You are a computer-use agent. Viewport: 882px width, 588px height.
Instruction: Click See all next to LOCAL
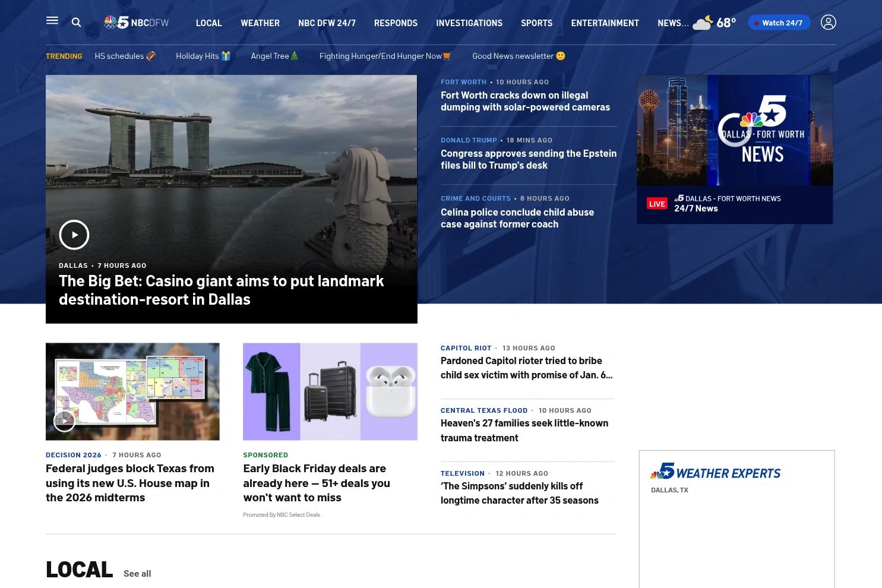click(x=137, y=573)
